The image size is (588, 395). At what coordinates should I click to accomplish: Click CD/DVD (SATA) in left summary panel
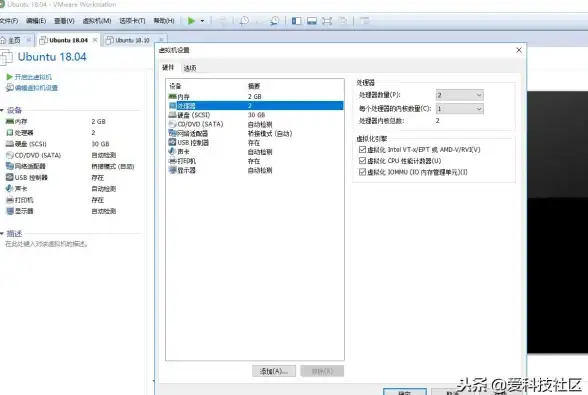tap(33, 155)
